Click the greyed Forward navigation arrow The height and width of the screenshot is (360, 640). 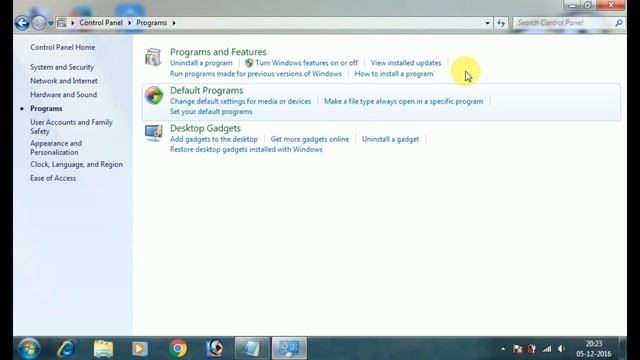click(39, 23)
